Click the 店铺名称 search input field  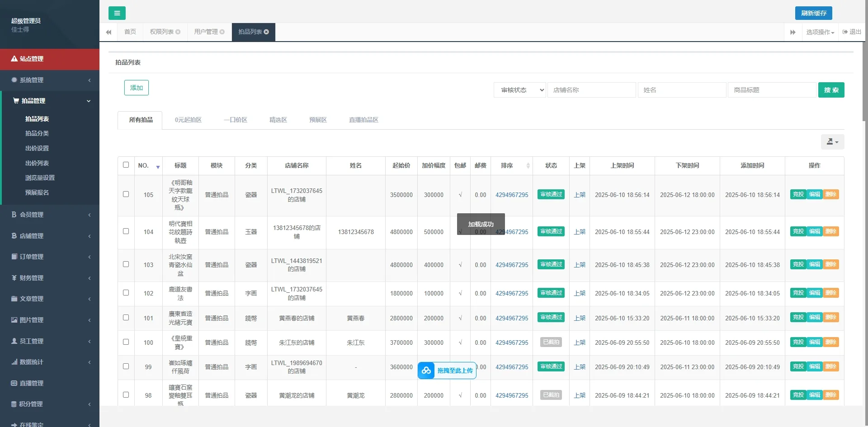click(591, 90)
